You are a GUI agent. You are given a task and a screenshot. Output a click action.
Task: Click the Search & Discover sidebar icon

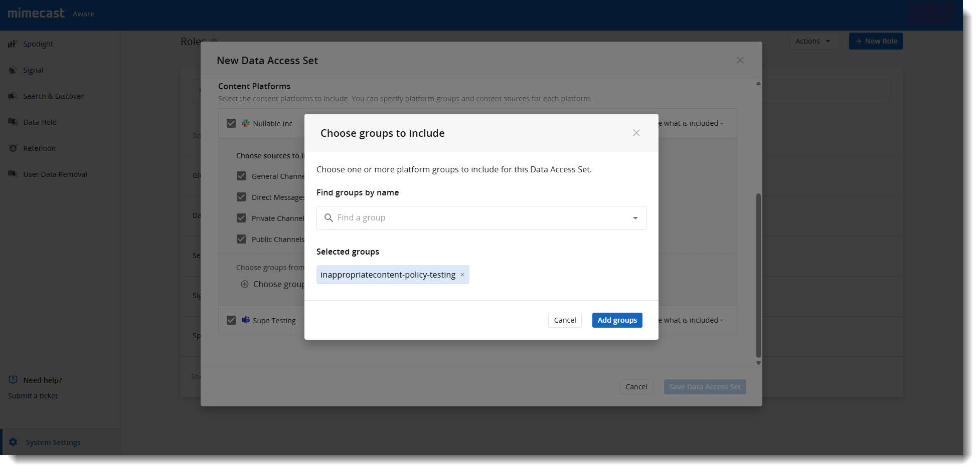pyautogui.click(x=13, y=96)
